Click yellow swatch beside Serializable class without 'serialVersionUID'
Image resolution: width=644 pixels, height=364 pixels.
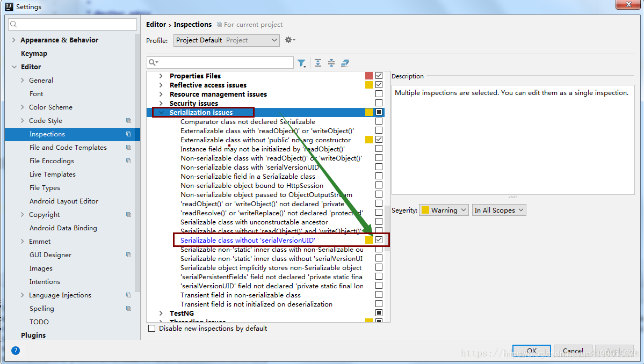[369, 239]
